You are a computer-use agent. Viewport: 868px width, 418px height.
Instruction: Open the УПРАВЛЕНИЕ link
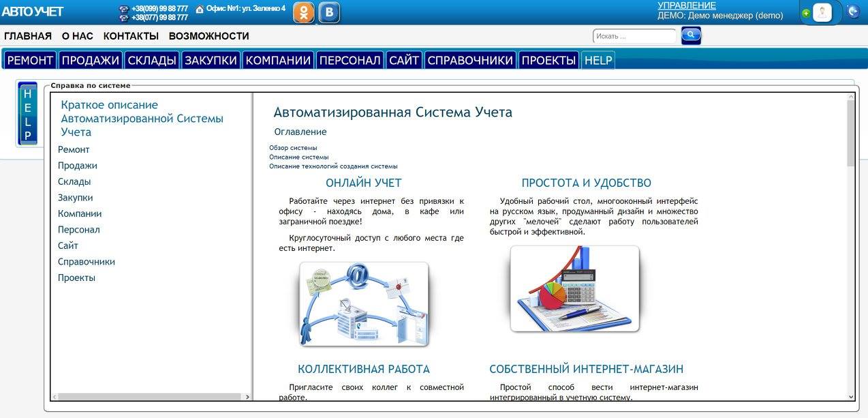click(x=686, y=5)
